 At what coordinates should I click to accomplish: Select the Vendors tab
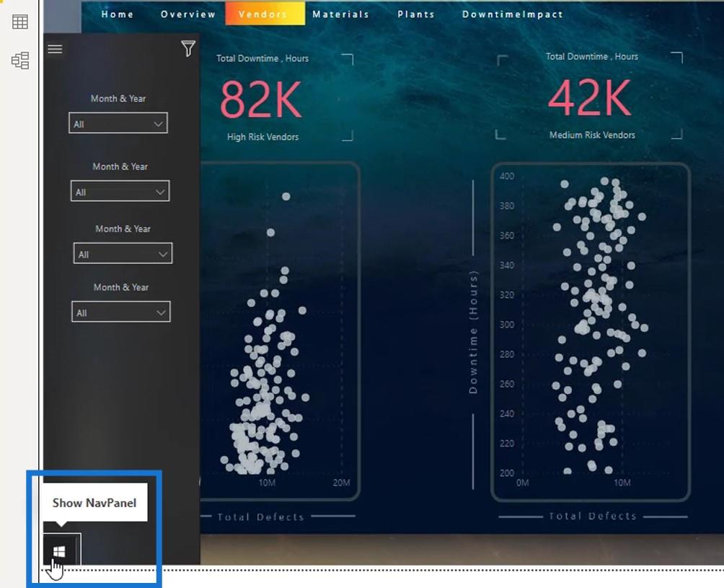click(265, 14)
